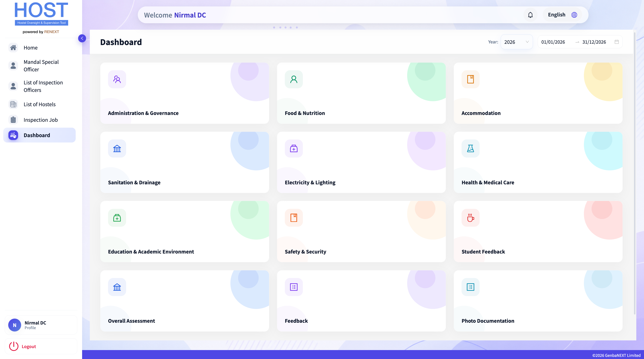Image resolution: width=644 pixels, height=359 pixels.
Task: Click the Photo Documentation list icon
Action: (x=470, y=287)
